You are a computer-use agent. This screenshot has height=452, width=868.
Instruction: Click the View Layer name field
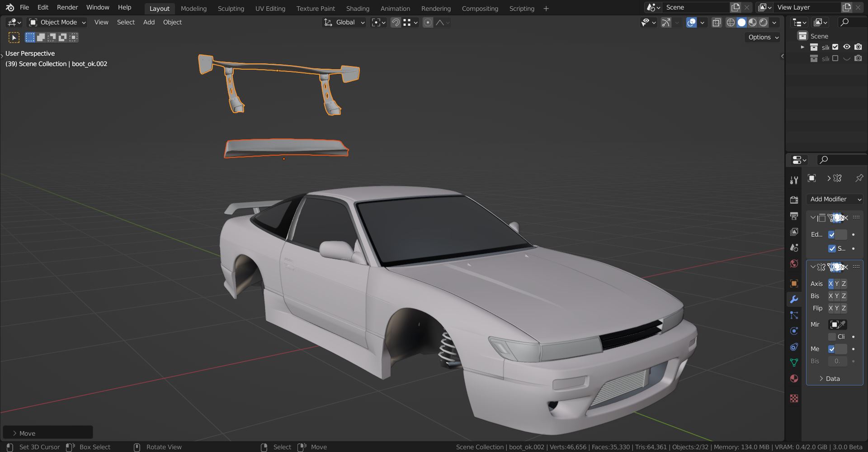807,7
